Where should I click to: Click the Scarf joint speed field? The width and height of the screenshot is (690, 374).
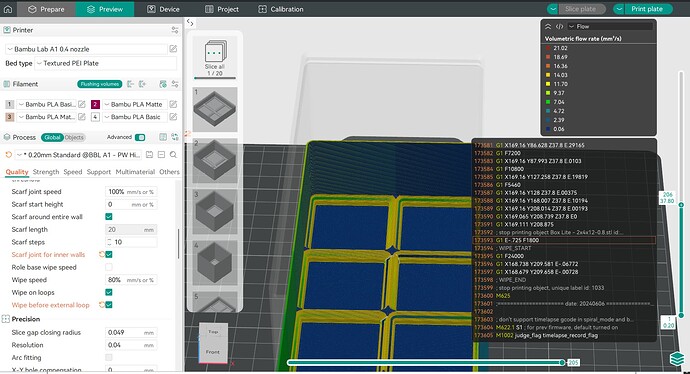[x=131, y=192]
